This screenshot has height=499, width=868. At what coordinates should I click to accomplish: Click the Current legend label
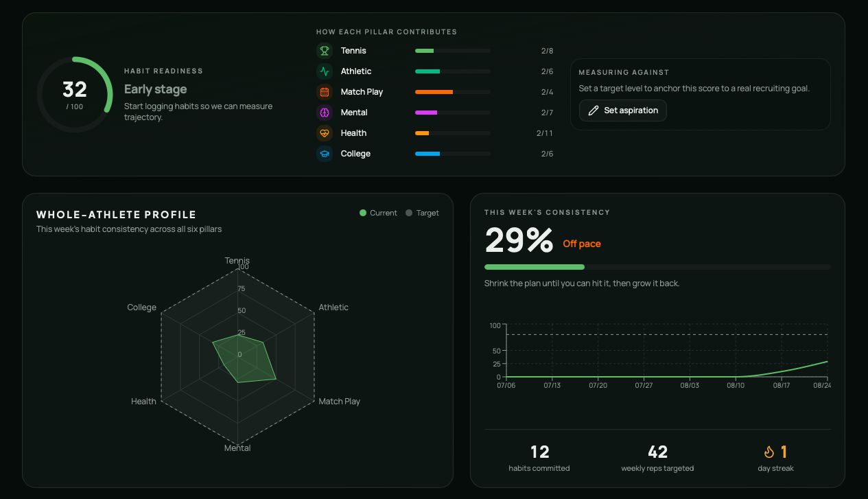click(384, 213)
